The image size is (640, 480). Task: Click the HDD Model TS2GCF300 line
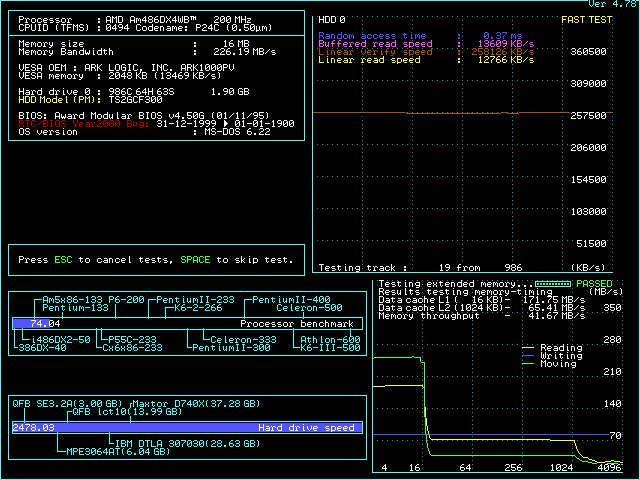click(x=90, y=100)
